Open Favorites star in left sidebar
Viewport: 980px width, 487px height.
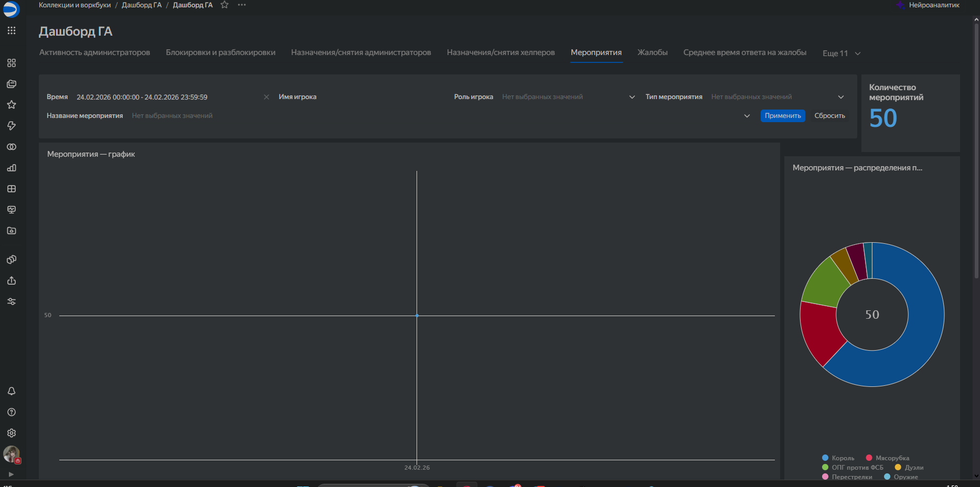(x=12, y=105)
